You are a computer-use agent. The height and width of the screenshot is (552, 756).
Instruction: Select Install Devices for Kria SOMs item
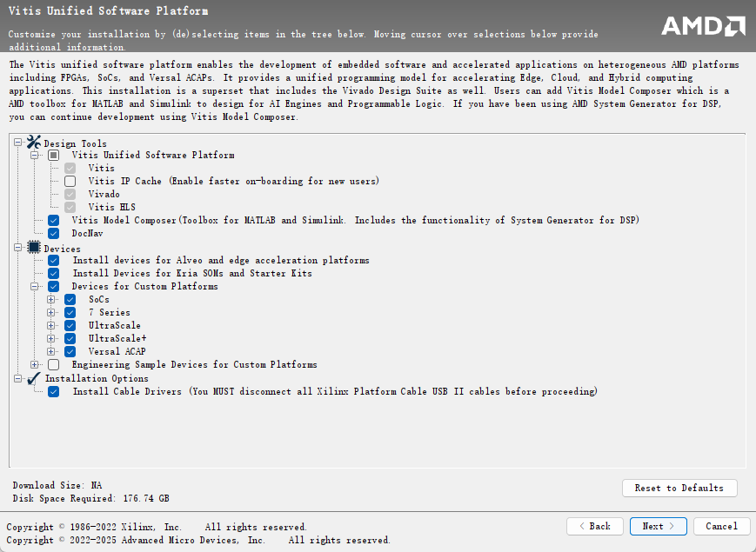191,273
